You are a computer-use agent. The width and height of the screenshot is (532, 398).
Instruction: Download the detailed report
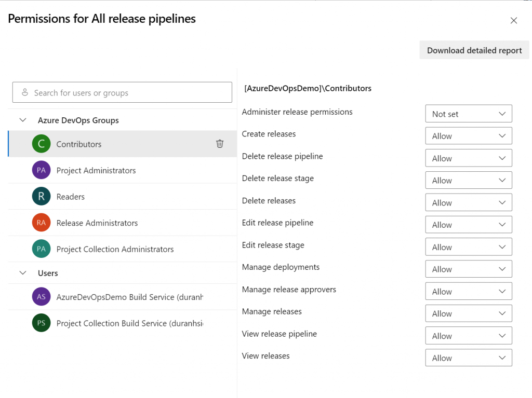click(x=474, y=50)
